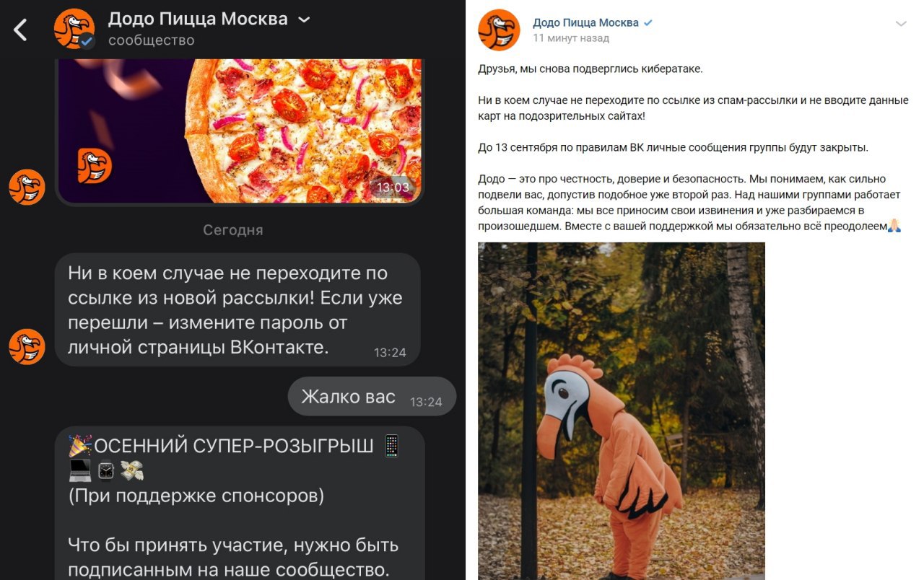
Task: Click the 'сообщество' subtitle label
Action: pos(151,40)
